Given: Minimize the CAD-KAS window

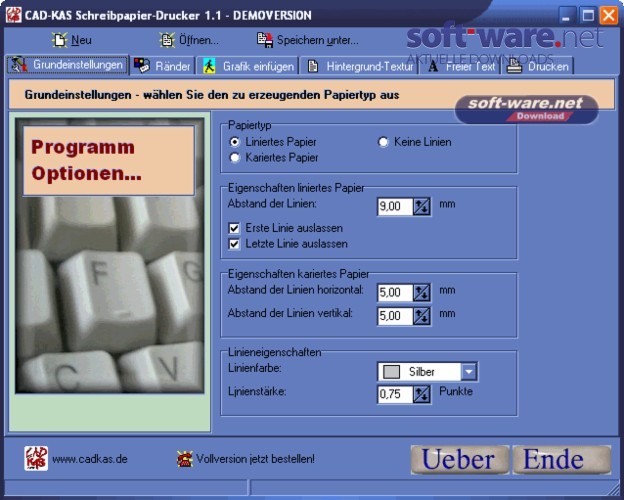Looking at the screenshot, I should click(x=566, y=16).
